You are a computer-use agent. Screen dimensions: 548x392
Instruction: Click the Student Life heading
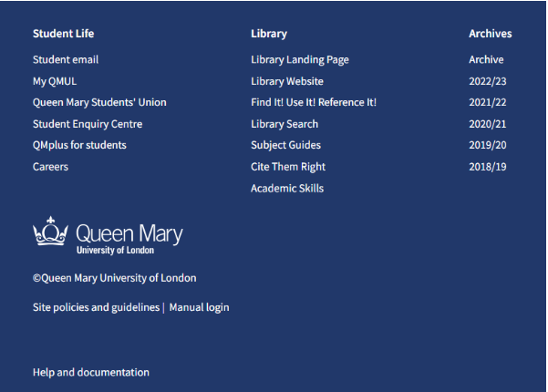coord(63,34)
